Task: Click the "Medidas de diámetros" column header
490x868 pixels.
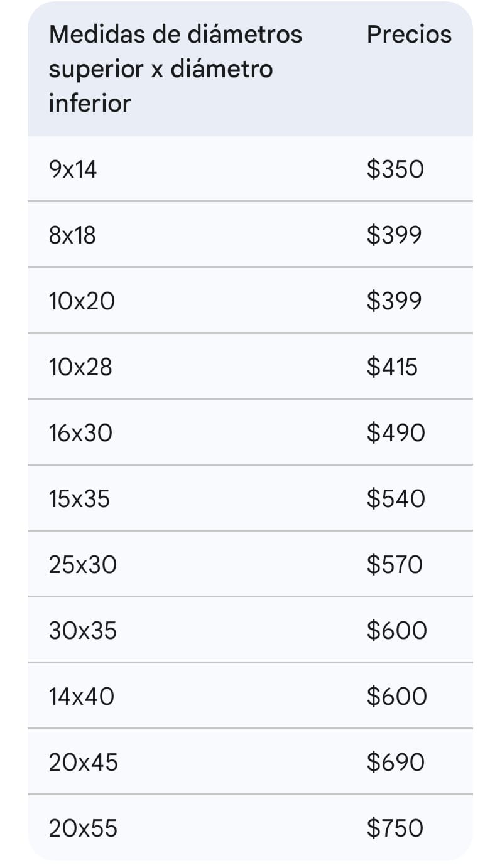Action: pyautogui.click(x=175, y=68)
